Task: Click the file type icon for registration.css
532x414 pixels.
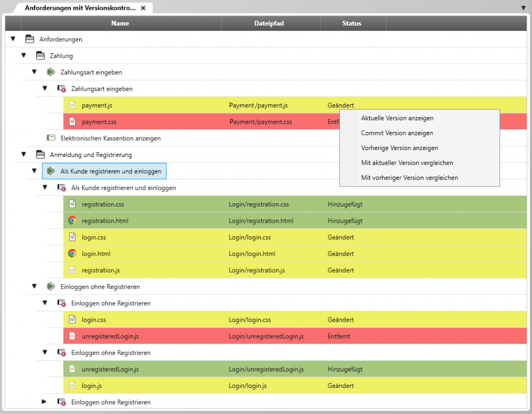Action: pos(72,204)
